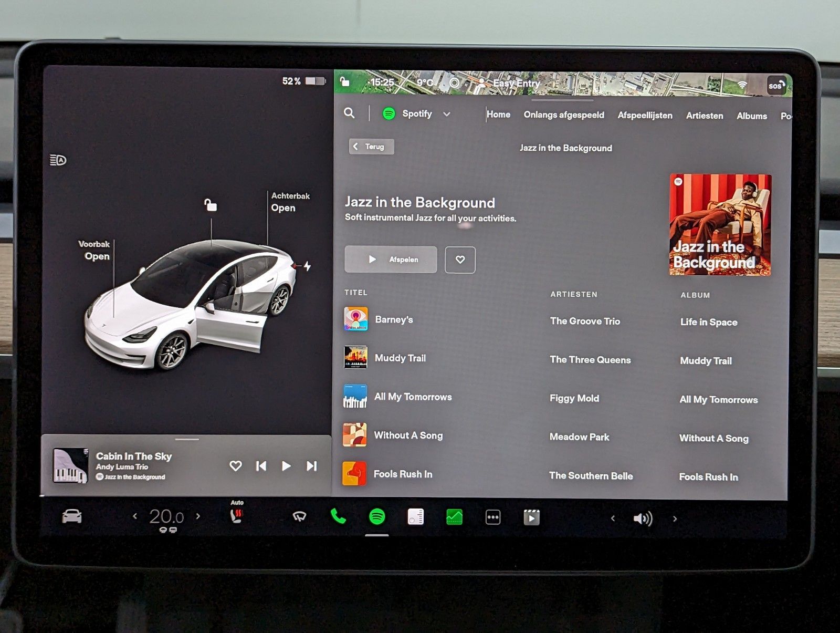Click the Barney's album thumbnail
This screenshot has width=840, height=633.
point(355,319)
